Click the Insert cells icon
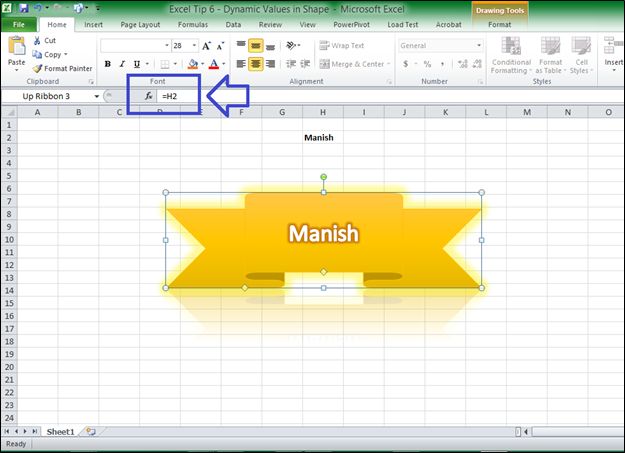 click(x=613, y=45)
